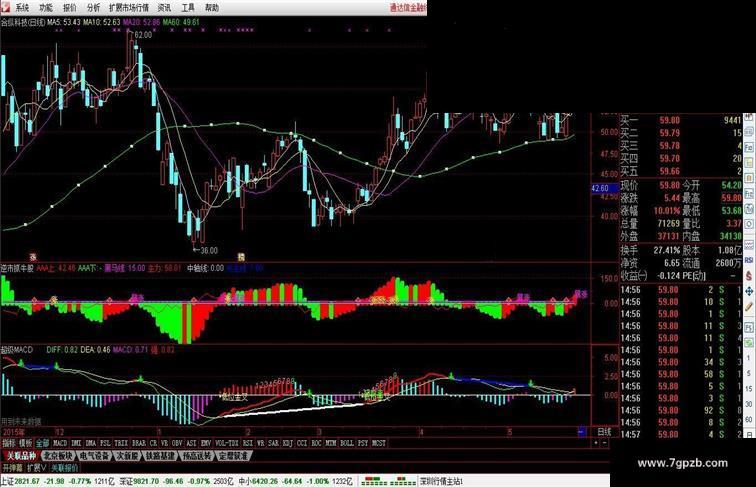Switch to the BOLL indicator tab
The width and height of the screenshot is (756, 487).
coord(347,443)
